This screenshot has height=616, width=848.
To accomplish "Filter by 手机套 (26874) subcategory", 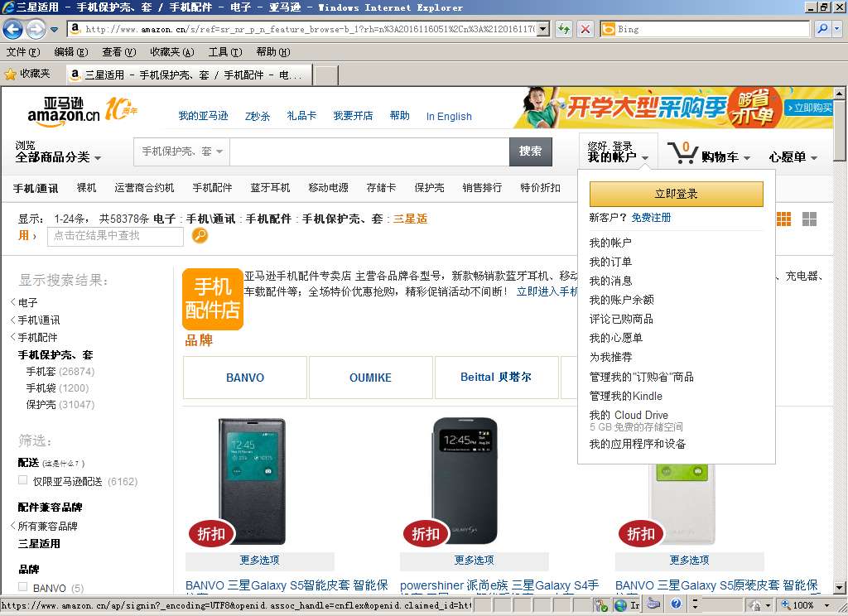I will [x=60, y=372].
